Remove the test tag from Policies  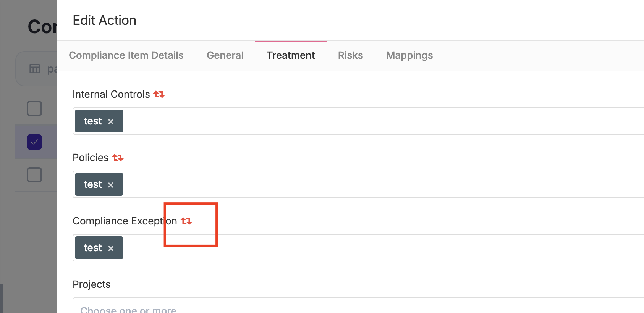pos(111,185)
